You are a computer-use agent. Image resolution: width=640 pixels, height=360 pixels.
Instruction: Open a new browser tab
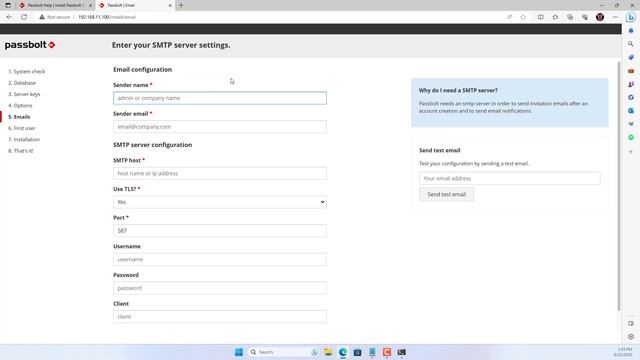pos(181,5)
